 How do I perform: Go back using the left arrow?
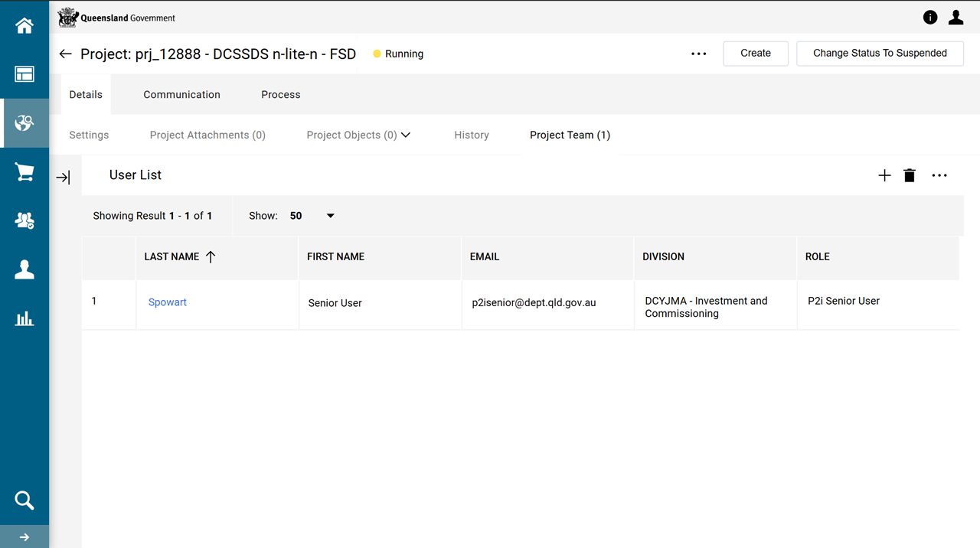click(66, 54)
